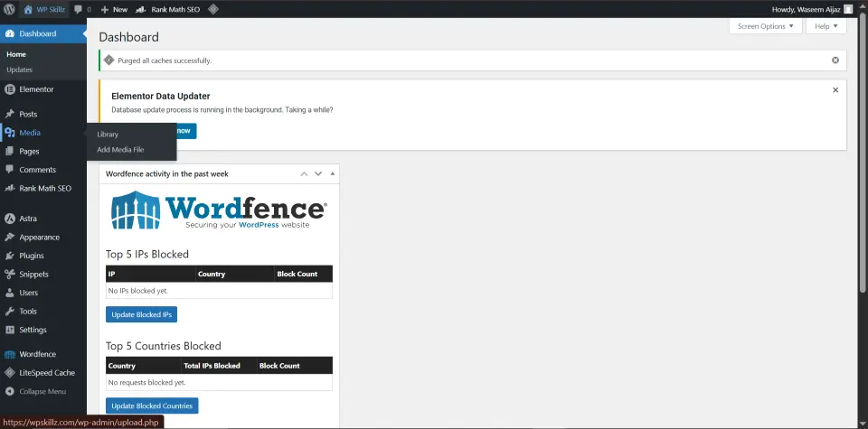Image resolution: width=868 pixels, height=429 pixels.
Task: Click the Media sidebar icon
Action: tap(9, 133)
